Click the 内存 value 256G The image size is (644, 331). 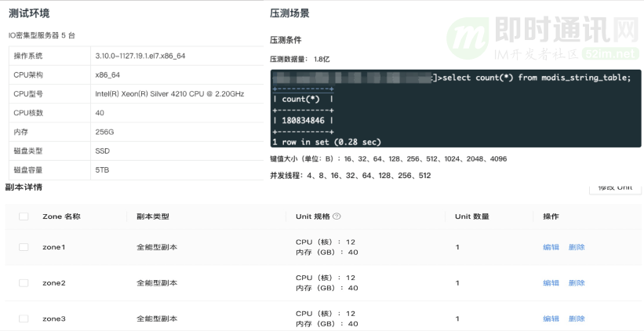(104, 132)
